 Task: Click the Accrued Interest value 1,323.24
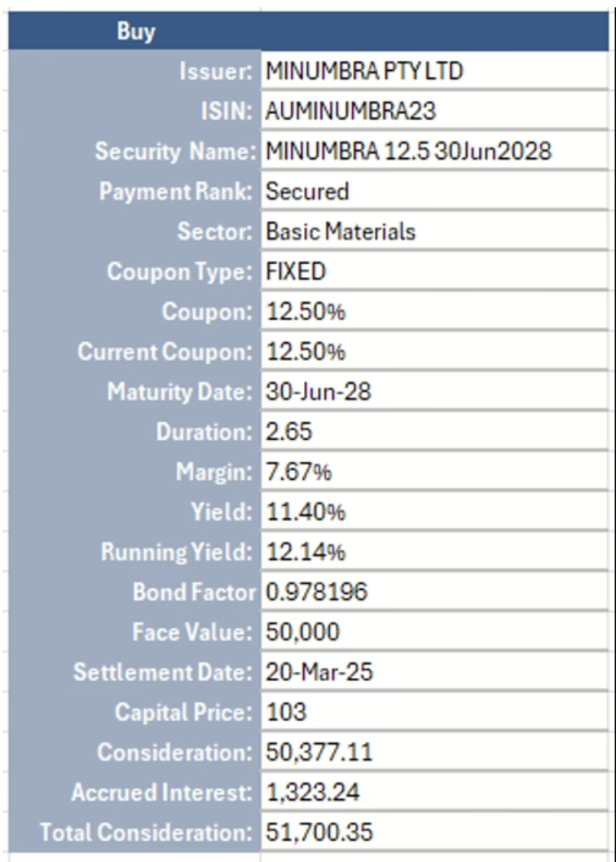[313, 792]
